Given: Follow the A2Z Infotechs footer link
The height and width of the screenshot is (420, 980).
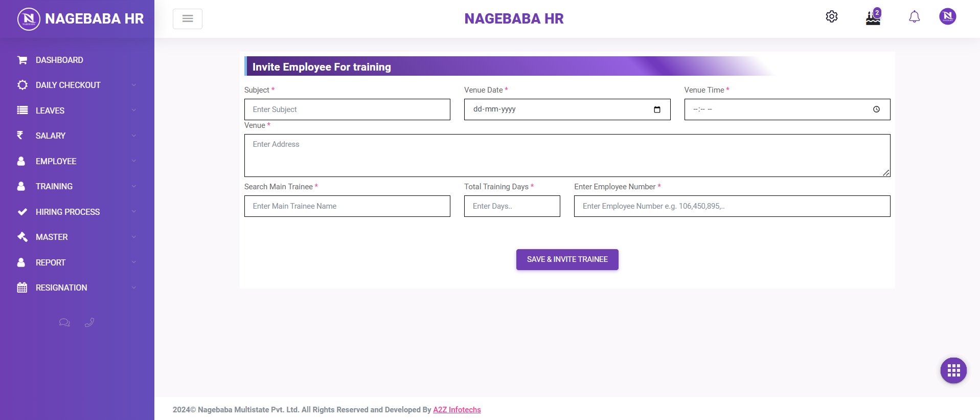Looking at the screenshot, I should tap(457, 410).
